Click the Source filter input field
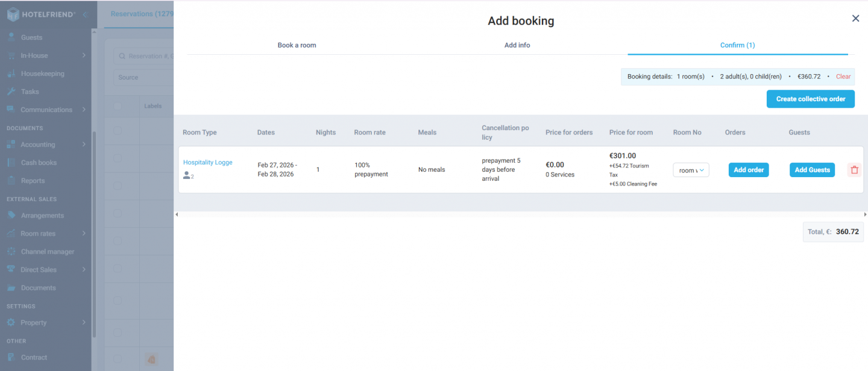 [x=145, y=77]
